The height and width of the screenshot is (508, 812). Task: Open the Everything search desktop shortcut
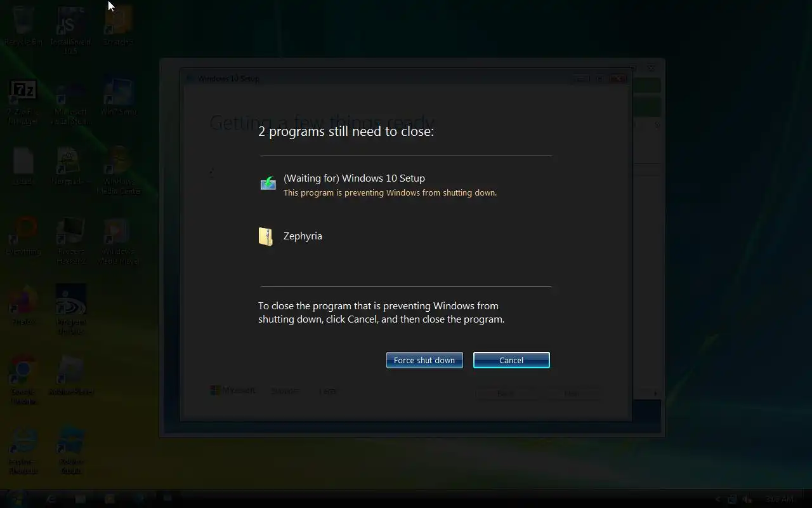click(x=23, y=237)
